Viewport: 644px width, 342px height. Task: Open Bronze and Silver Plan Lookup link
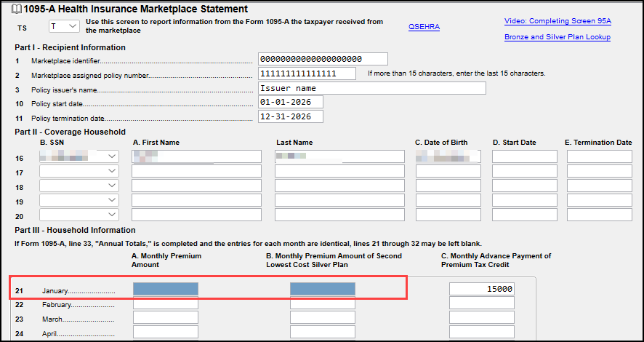click(557, 37)
